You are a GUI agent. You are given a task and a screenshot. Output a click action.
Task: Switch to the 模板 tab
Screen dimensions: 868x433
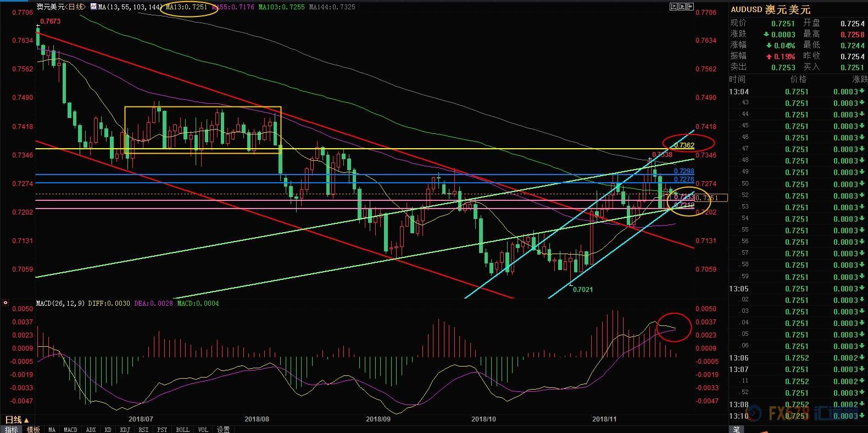tap(34, 429)
